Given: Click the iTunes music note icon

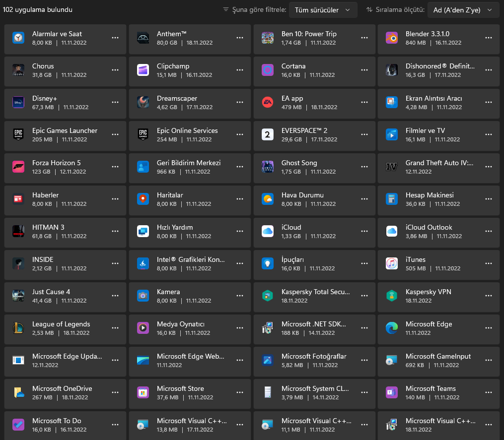Looking at the screenshot, I should (x=391, y=264).
